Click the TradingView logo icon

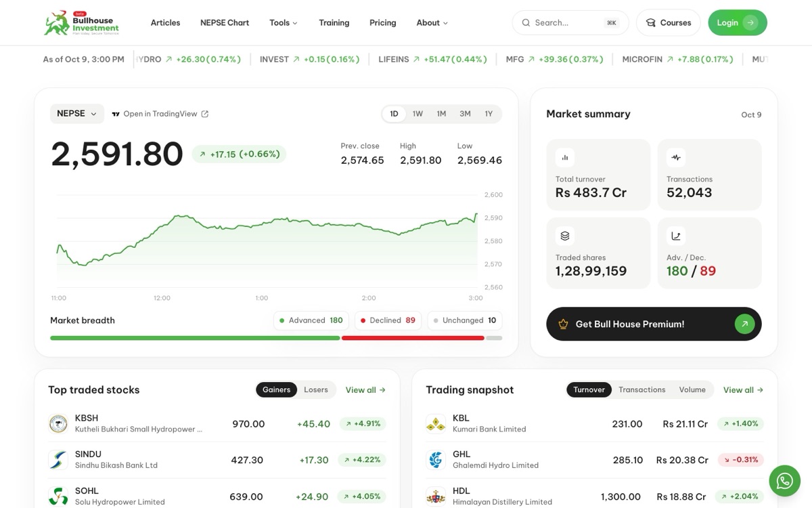tap(116, 114)
